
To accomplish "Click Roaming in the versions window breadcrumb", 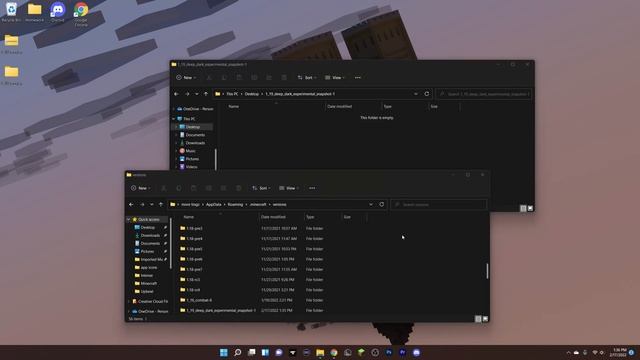I will 235,204.
